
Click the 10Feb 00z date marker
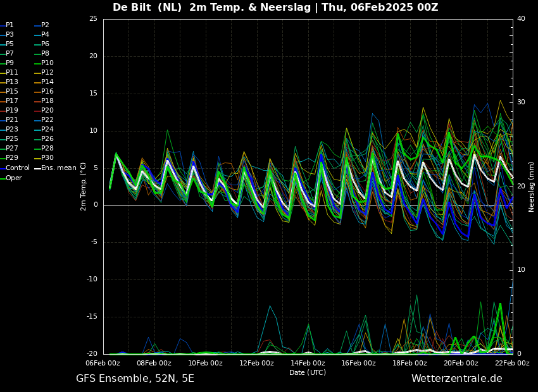click(x=206, y=363)
